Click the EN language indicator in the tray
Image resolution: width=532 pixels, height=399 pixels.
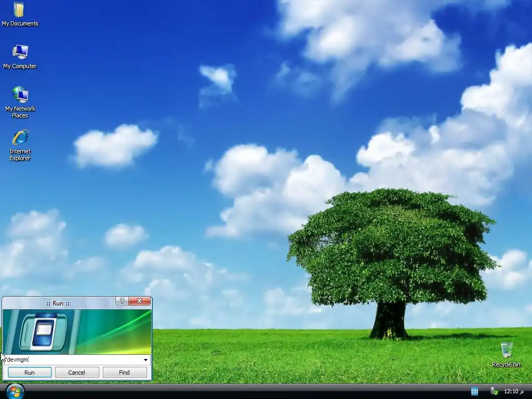[474, 392]
